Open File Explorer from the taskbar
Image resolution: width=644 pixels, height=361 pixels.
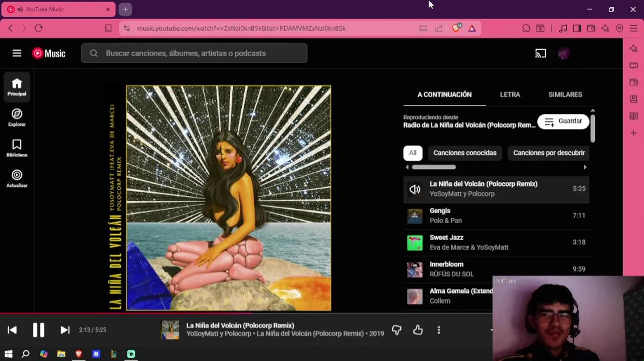click(x=61, y=354)
